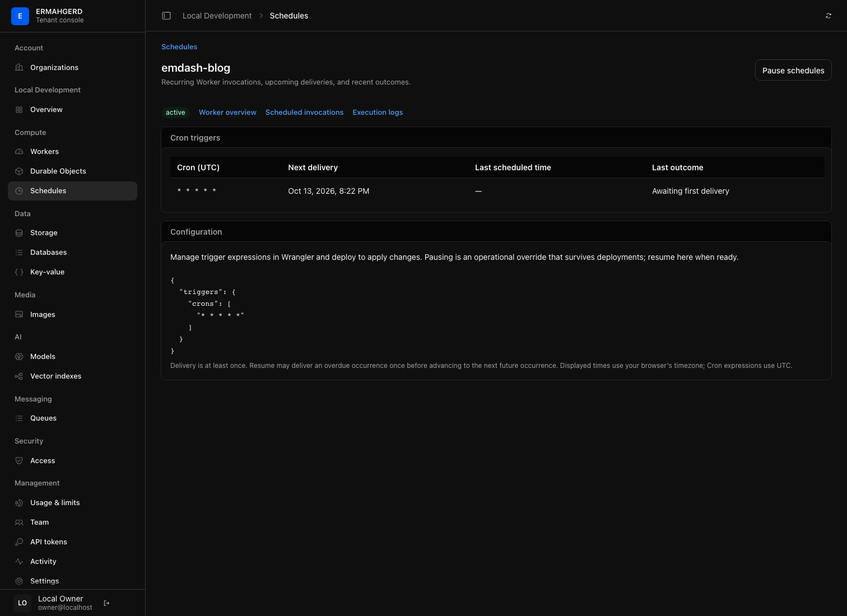This screenshot has height=616, width=847.
Task: Click the Durable Objects cube icon
Action: [19, 171]
